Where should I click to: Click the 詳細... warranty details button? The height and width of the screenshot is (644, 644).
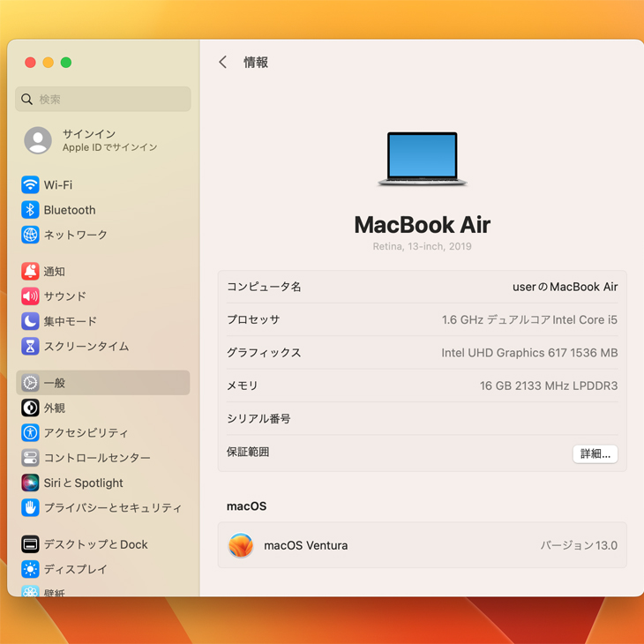(595, 453)
